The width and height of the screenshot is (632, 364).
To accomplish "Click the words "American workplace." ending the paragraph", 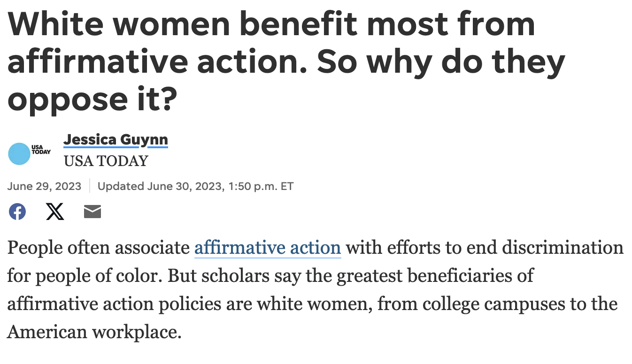I will coord(94,332).
